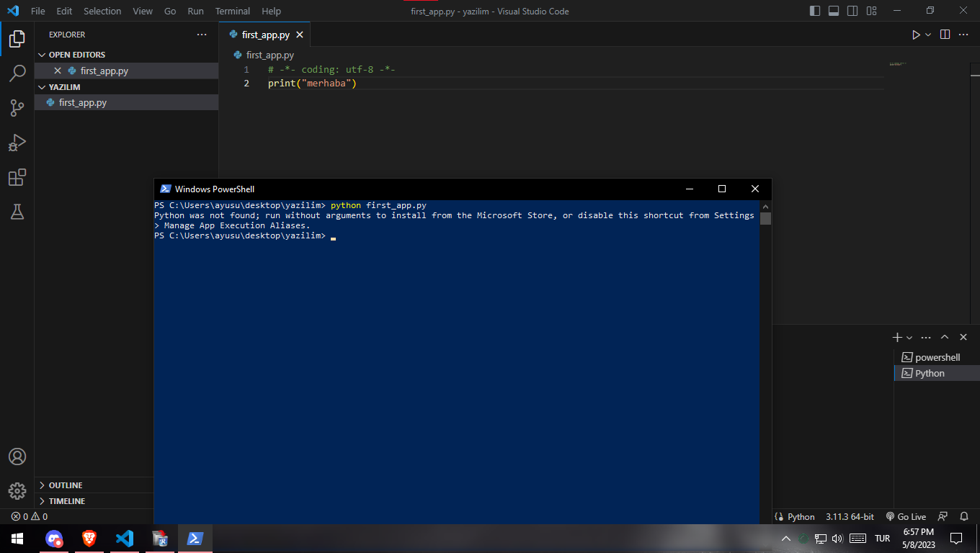Viewport: 980px width, 553px height.
Task: Show hidden system tray icons
Action: click(786, 539)
